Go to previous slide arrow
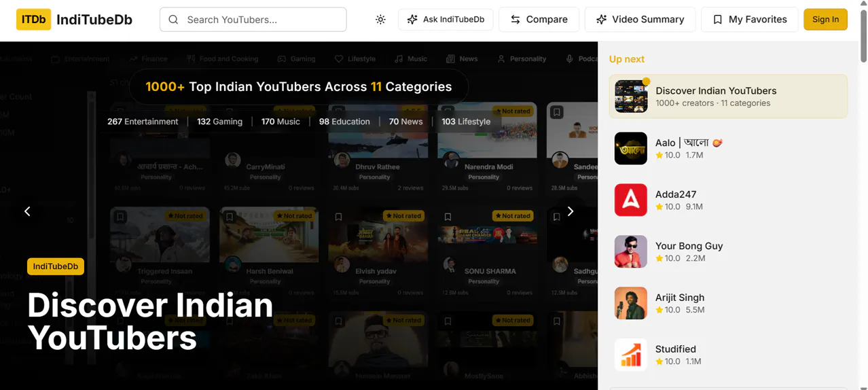This screenshot has width=868, height=390. [x=27, y=211]
